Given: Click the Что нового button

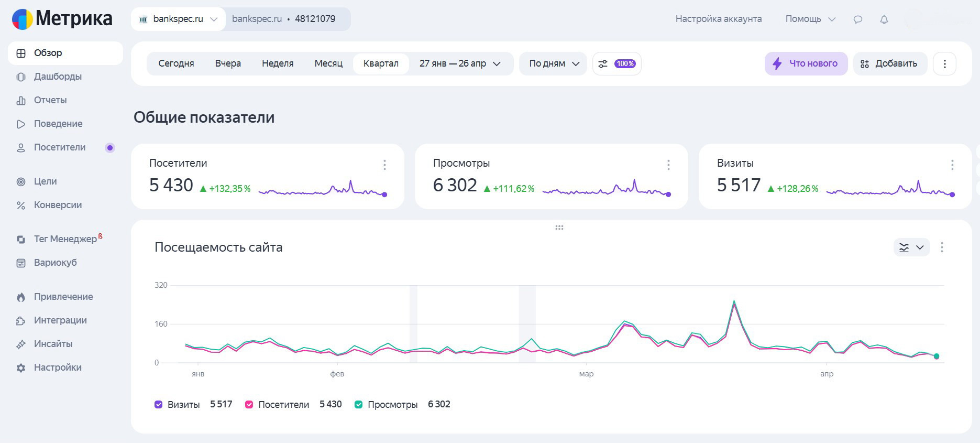Looking at the screenshot, I should 806,63.
